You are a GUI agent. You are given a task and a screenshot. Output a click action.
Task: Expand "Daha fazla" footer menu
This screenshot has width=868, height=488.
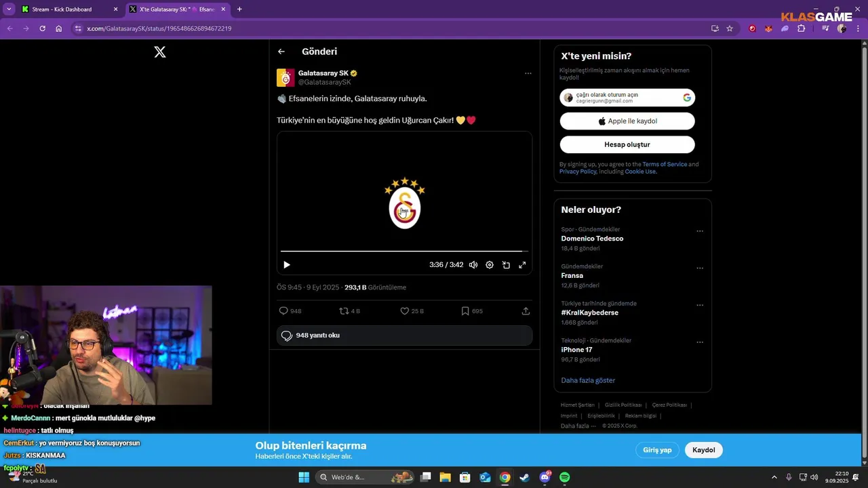pyautogui.click(x=578, y=426)
